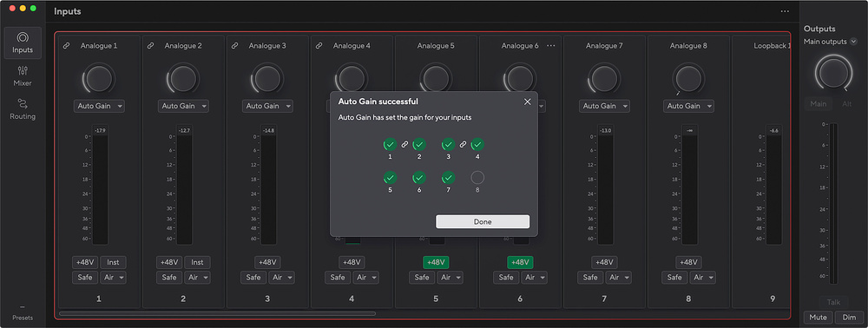
Task: Open Auto Gain dropdown on Analogue 2
Action: (183, 106)
